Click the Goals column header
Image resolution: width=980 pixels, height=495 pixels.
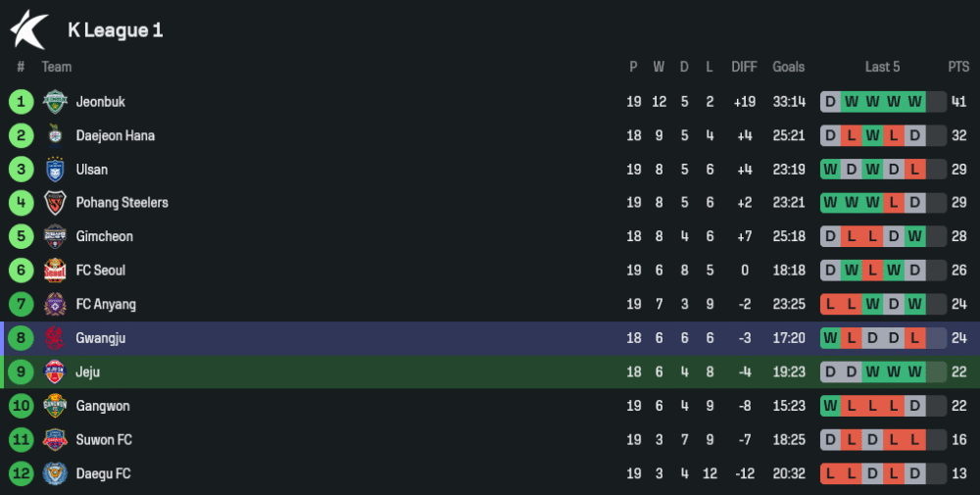click(788, 67)
